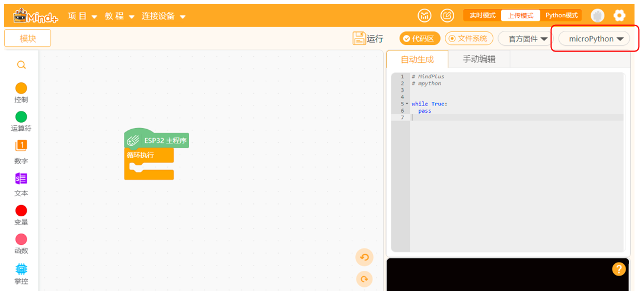Click the user avatar icon
644x291 pixels.
tap(598, 15)
